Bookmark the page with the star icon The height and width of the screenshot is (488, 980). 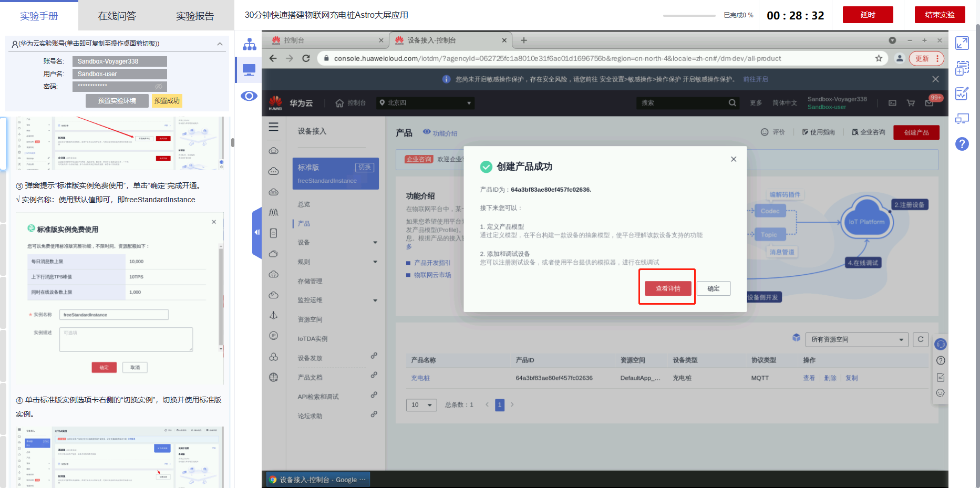[879, 58]
